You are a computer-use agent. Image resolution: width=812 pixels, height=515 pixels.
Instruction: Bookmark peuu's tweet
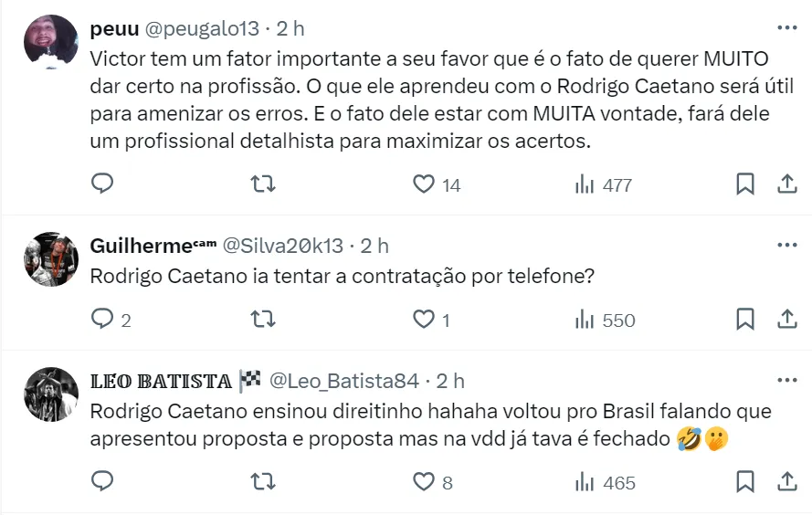tap(745, 184)
